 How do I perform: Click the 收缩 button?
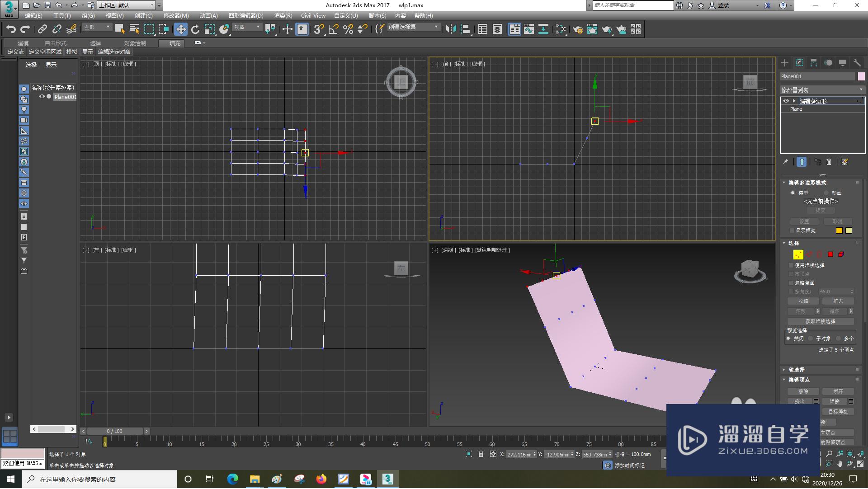click(x=803, y=301)
